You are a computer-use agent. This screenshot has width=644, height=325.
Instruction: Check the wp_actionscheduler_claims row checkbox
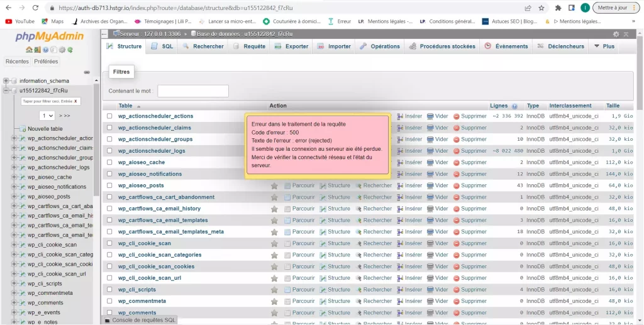click(x=109, y=128)
